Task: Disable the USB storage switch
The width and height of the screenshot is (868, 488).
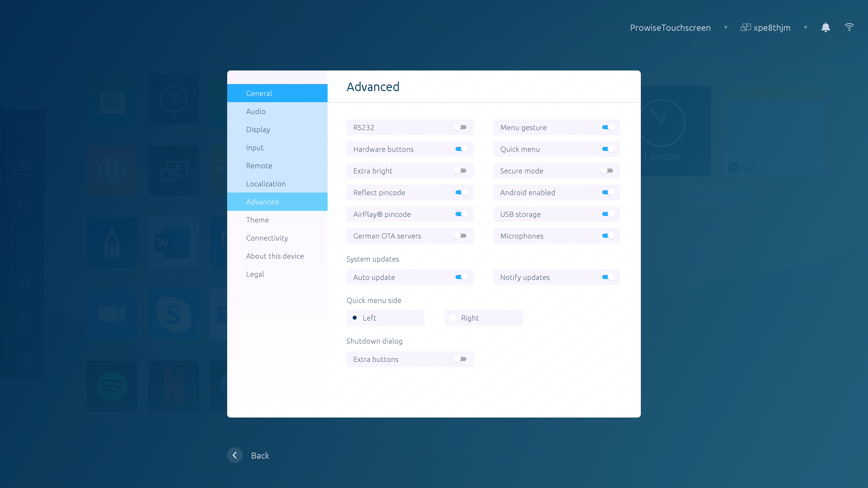Action: [x=608, y=214]
